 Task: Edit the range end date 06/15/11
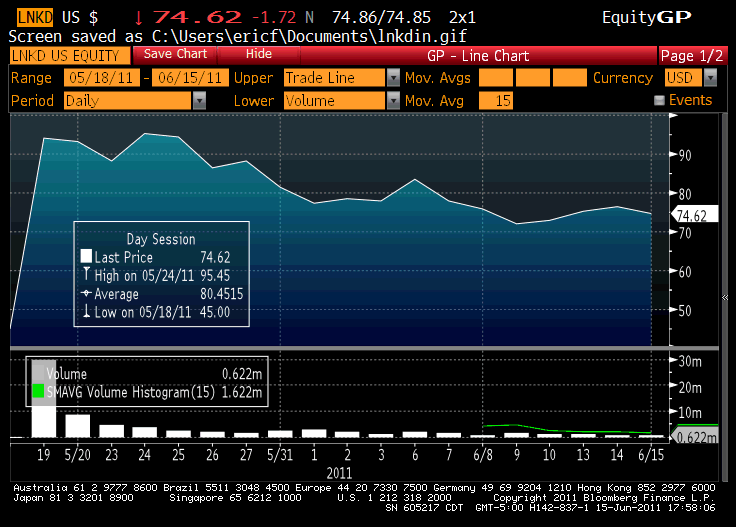tap(190, 77)
